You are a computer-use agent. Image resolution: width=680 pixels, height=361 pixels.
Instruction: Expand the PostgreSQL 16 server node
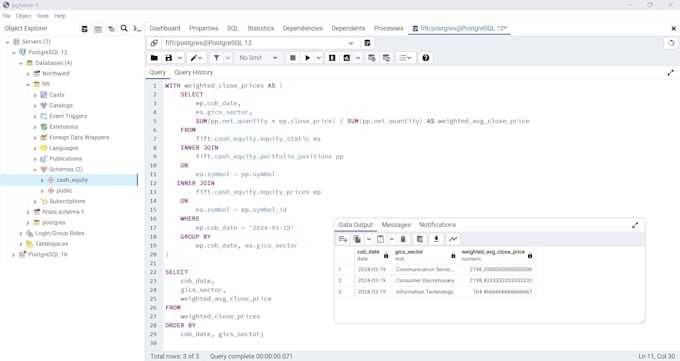click(14, 255)
